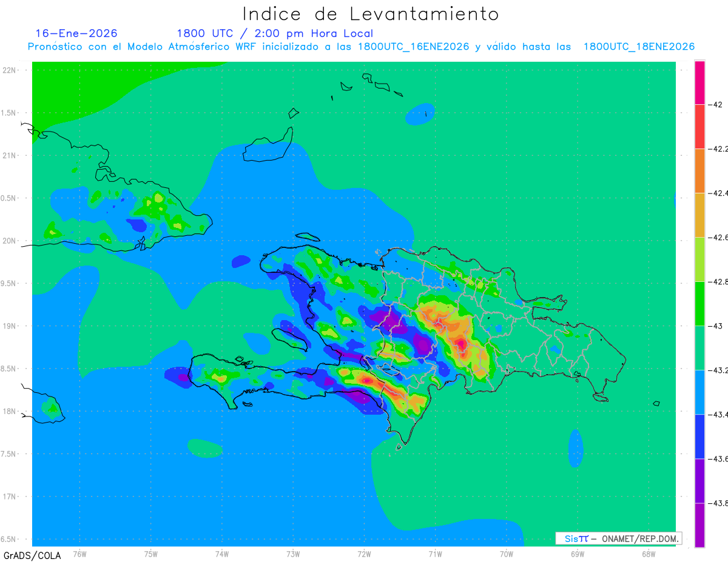Screen dimensions: 728x562
Task: Click the '21N' latitude label
Action: (10, 155)
